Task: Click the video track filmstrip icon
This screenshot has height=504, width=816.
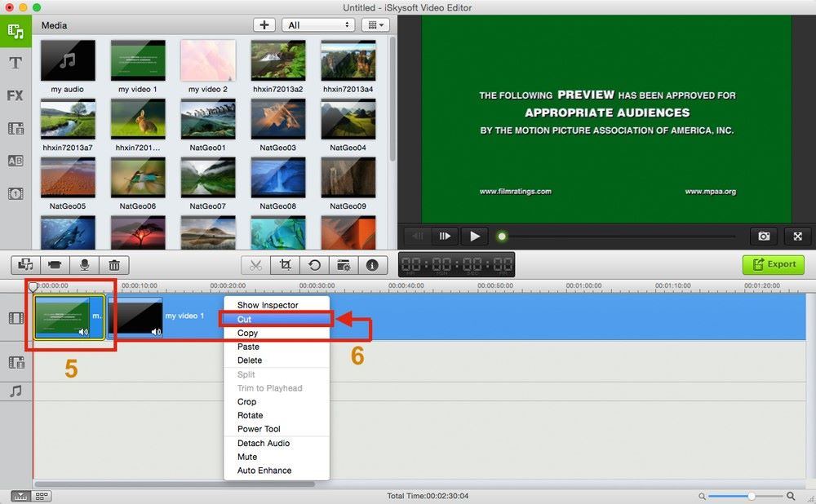Action: tap(16, 318)
